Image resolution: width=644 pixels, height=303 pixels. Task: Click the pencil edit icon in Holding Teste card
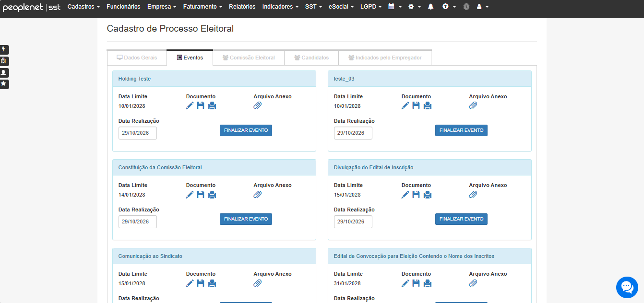[x=190, y=105]
